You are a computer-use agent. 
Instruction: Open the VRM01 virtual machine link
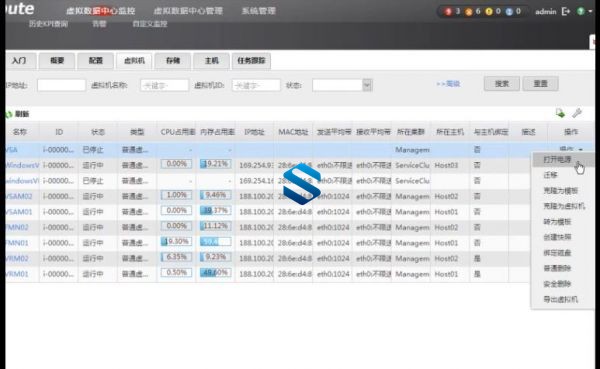coord(18,274)
